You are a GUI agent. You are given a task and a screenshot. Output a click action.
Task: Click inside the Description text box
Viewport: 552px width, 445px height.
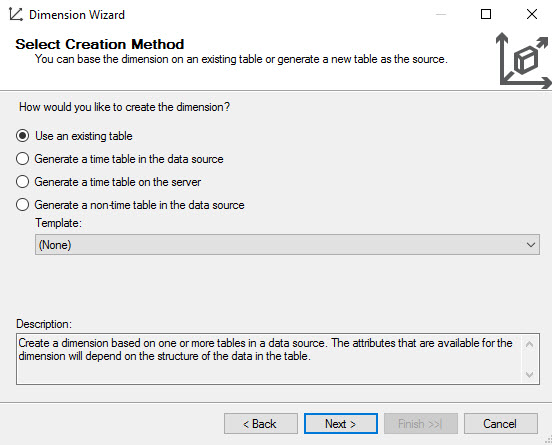(x=269, y=359)
